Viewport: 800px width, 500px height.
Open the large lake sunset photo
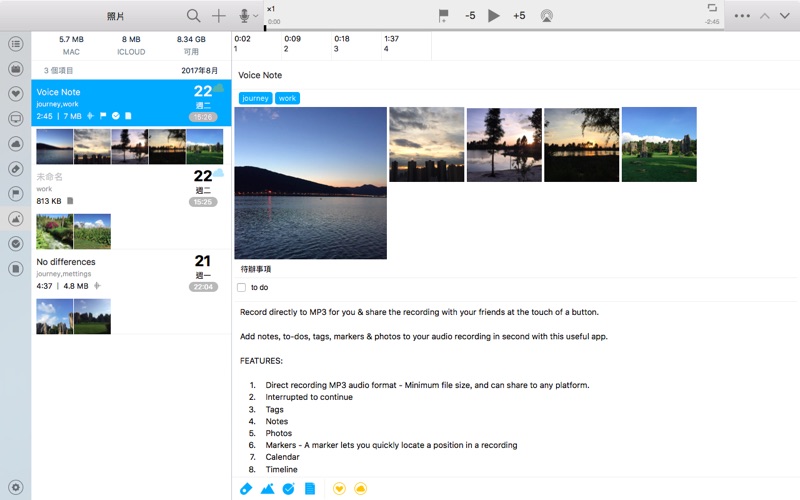tap(310, 183)
